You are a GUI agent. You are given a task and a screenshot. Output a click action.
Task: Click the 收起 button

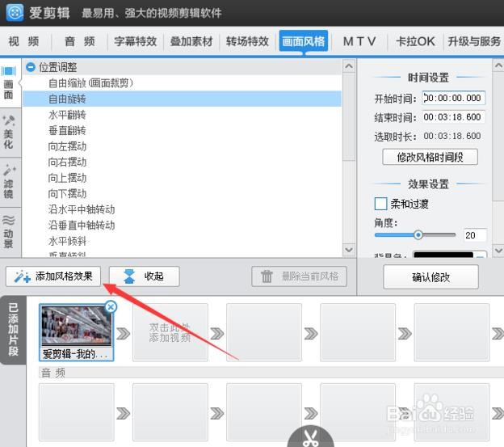[144, 276]
